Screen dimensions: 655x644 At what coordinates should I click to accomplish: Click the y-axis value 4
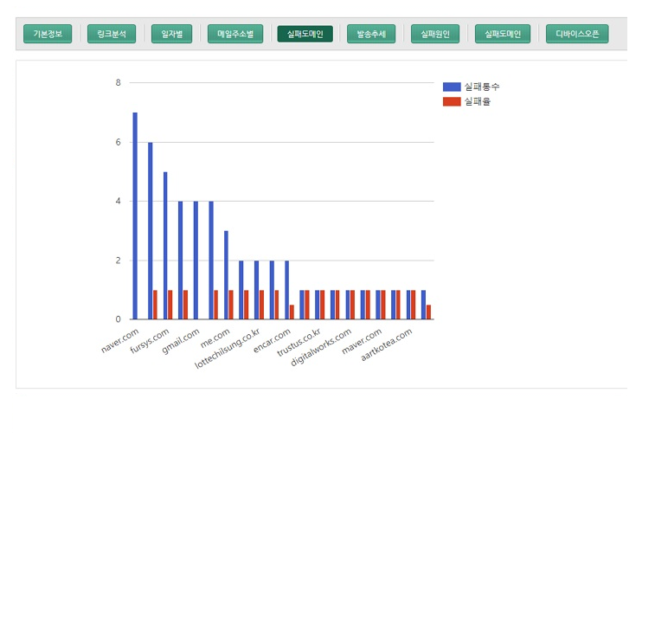[x=119, y=202]
